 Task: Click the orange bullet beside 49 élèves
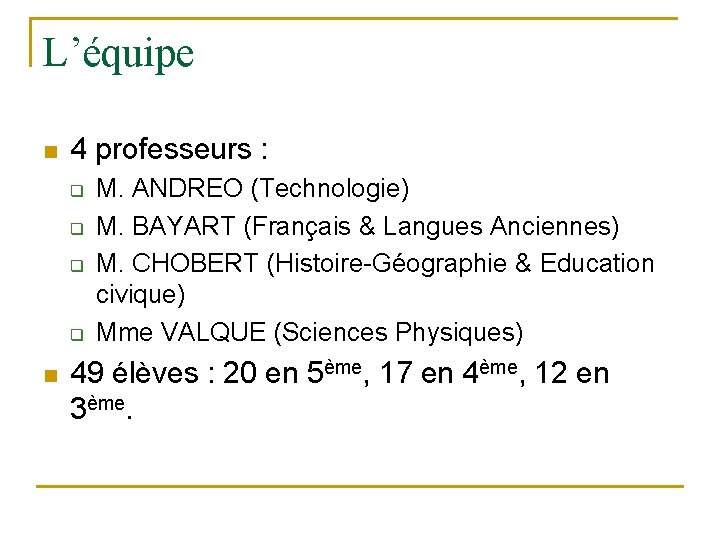click(51, 376)
